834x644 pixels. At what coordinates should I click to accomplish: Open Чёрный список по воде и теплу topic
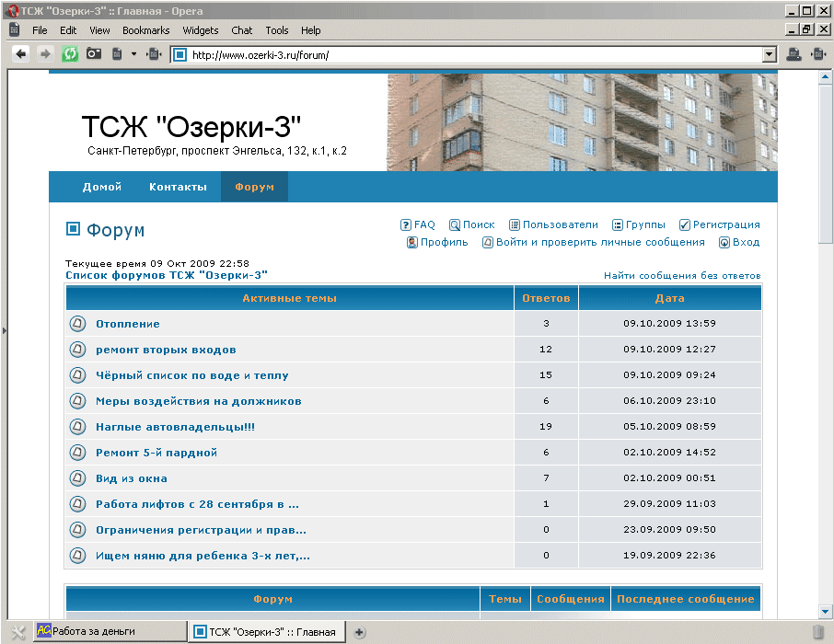[x=192, y=375]
